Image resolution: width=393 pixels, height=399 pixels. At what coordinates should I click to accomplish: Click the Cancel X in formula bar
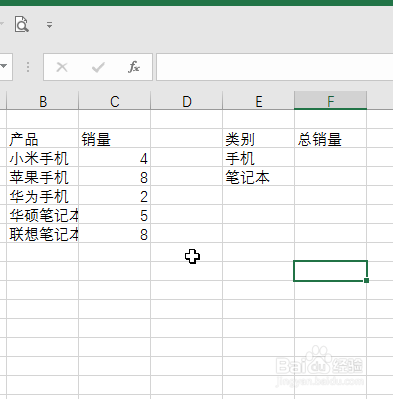[62, 67]
